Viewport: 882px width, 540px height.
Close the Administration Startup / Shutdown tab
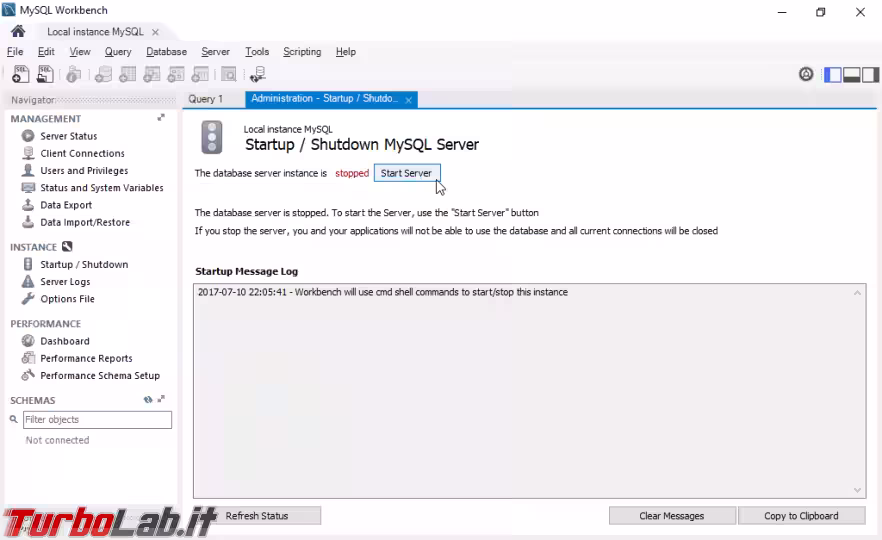(409, 100)
